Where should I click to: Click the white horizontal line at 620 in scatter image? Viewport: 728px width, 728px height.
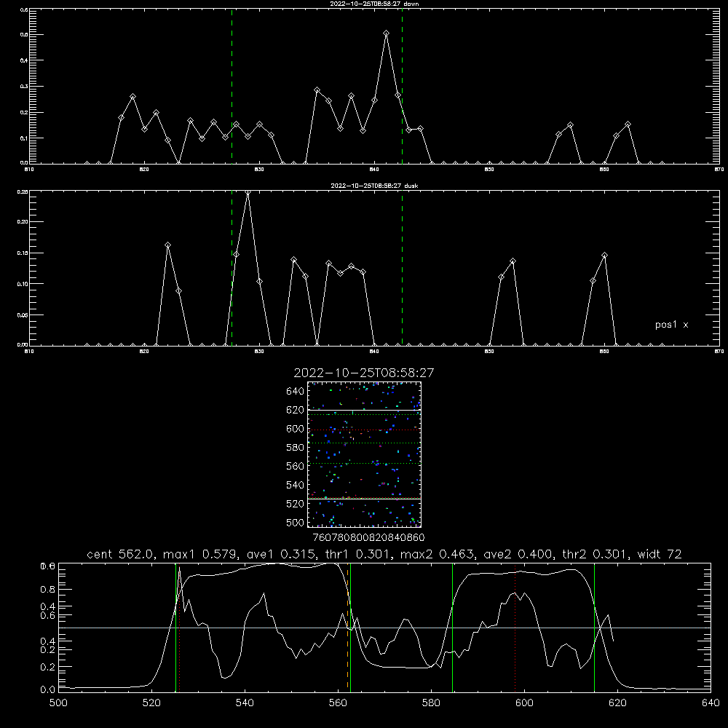point(364,410)
